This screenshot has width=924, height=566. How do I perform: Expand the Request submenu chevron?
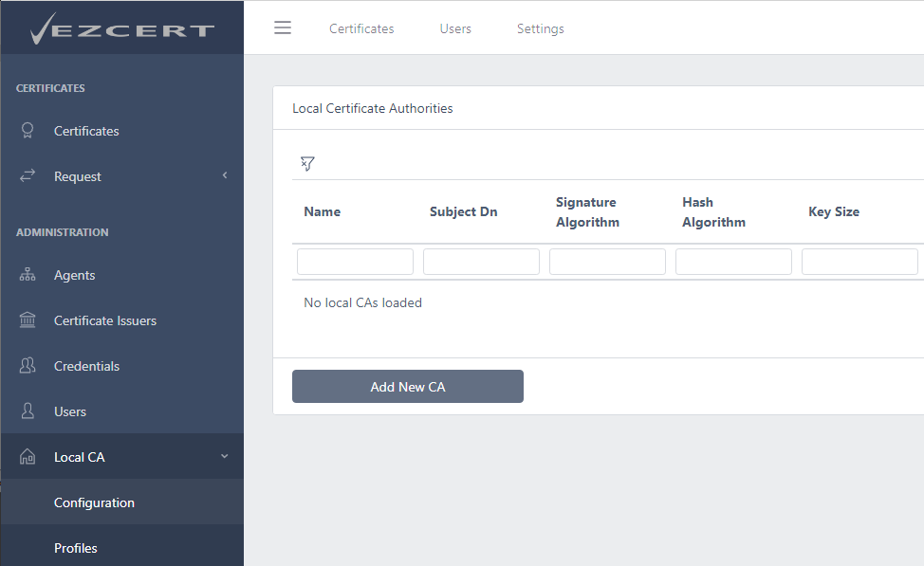point(225,175)
